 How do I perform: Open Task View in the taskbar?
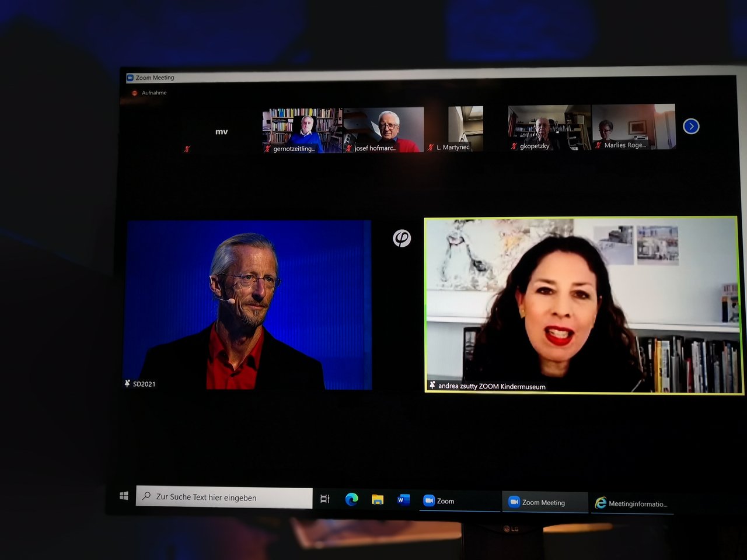tap(325, 499)
